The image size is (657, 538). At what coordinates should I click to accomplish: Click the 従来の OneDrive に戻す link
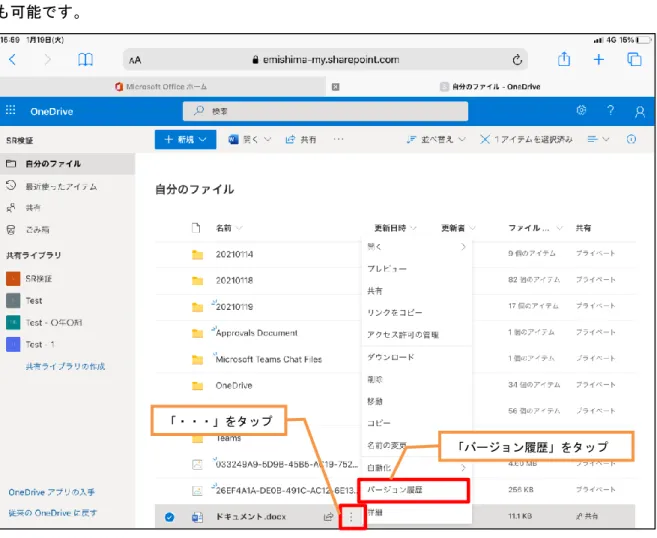(x=53, y=513)
